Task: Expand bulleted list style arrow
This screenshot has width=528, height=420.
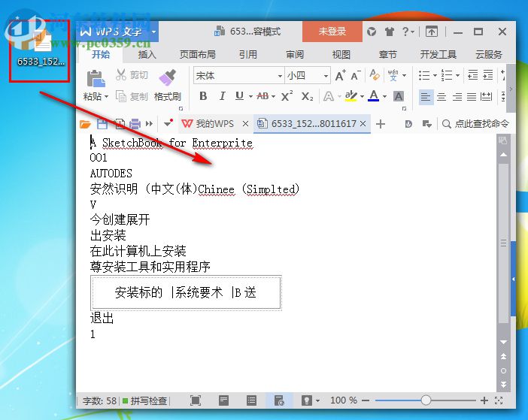Action: [x=435, y=75]
